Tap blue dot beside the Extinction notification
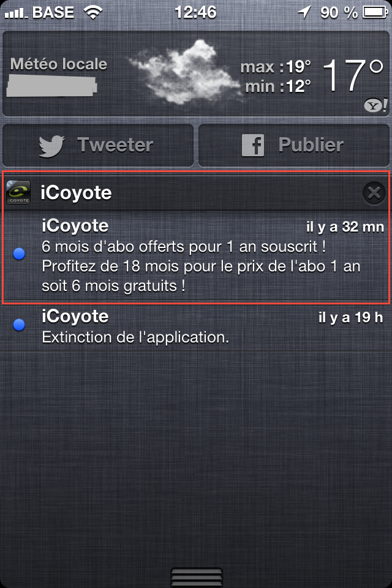 click(x=19, y=325)
